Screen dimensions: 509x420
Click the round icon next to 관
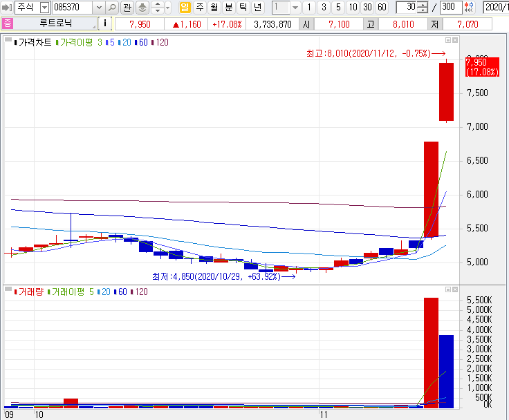pos(142,8)
